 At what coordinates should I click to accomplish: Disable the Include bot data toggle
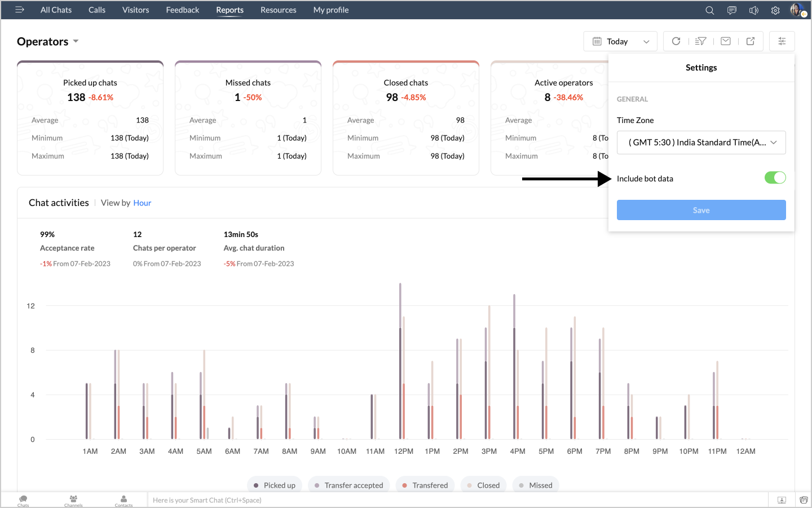pyautogui.click(x=775, y=178)
